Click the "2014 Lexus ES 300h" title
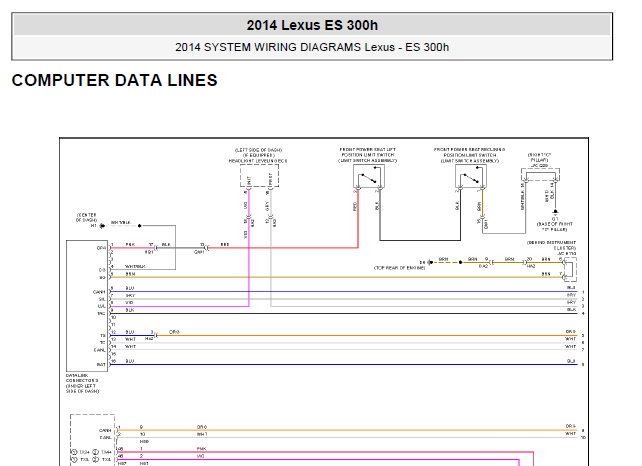Screen dimensions: 642x466 click(312, 25)
